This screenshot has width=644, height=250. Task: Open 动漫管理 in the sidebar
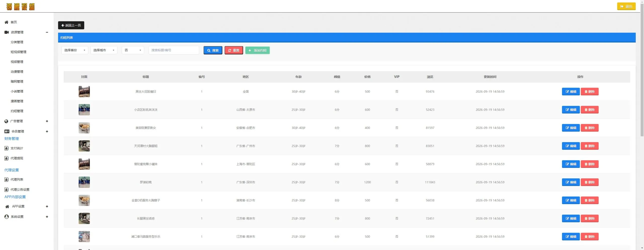click(x=17, y=72)
